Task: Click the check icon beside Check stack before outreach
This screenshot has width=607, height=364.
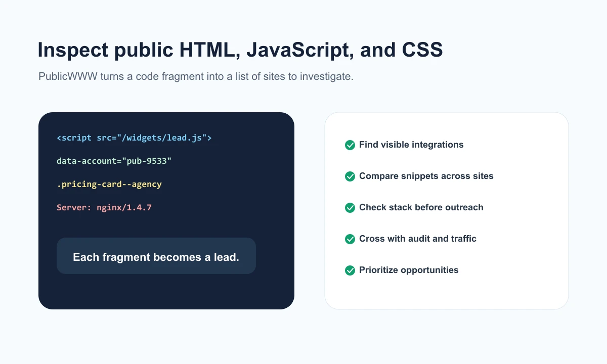Action: pos(350,208)
